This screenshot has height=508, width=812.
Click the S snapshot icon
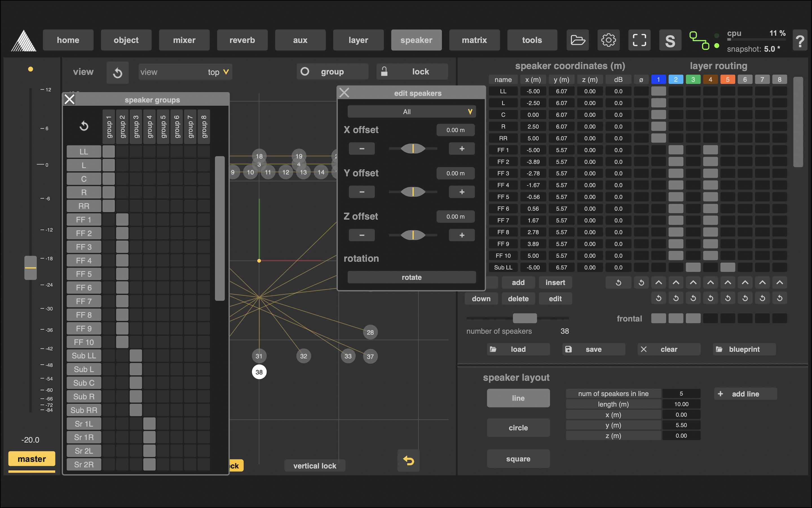[x=670, y=40]
